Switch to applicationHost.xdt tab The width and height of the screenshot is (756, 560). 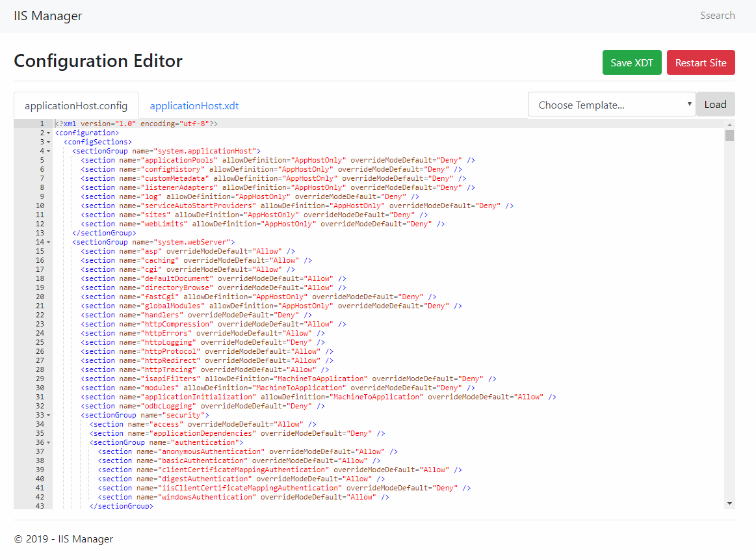coord(194,105)
